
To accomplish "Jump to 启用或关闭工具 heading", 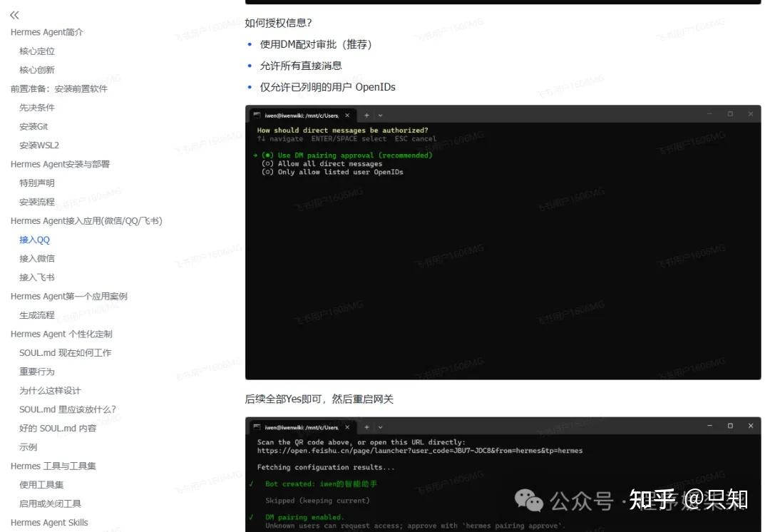I will click(x=50, y=503).
